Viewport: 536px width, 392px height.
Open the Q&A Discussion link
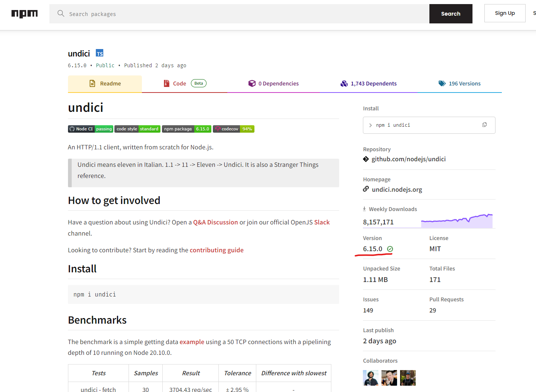215,222
